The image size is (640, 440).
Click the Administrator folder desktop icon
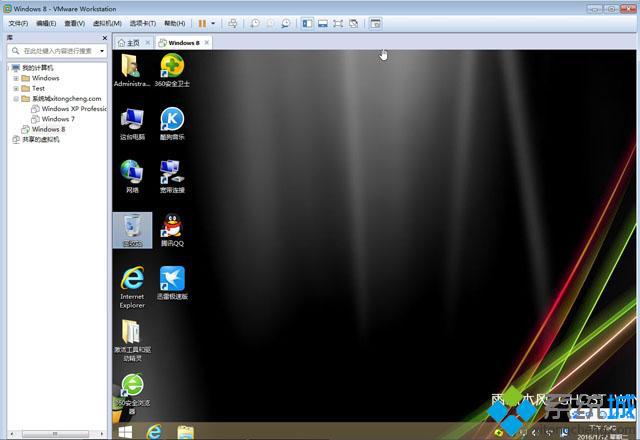pos(132,71)
